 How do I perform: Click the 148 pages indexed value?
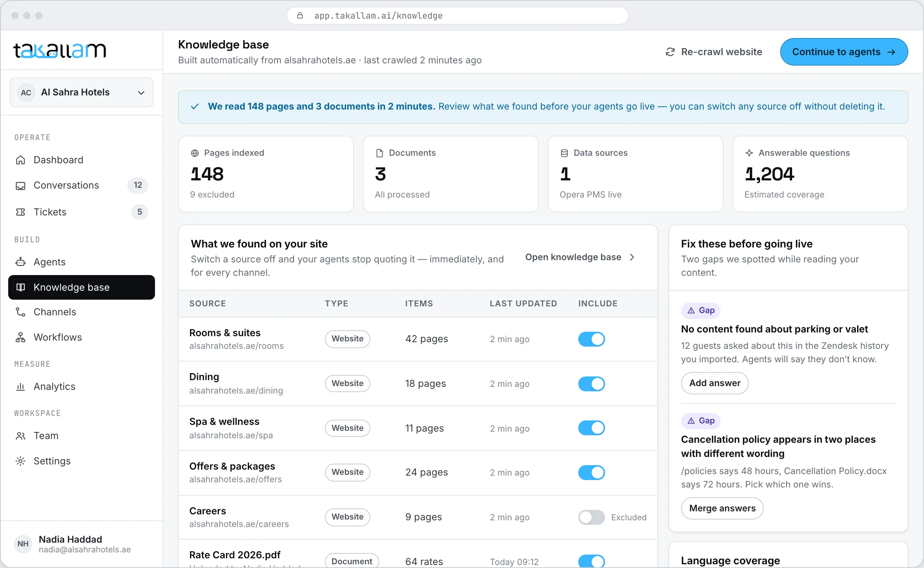(x=207, y=174)
